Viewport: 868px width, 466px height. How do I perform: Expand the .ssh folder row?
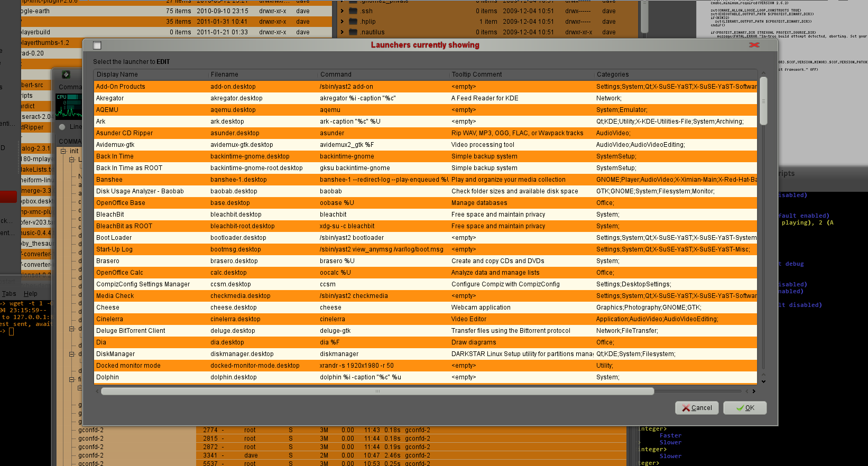coord(342,11)
